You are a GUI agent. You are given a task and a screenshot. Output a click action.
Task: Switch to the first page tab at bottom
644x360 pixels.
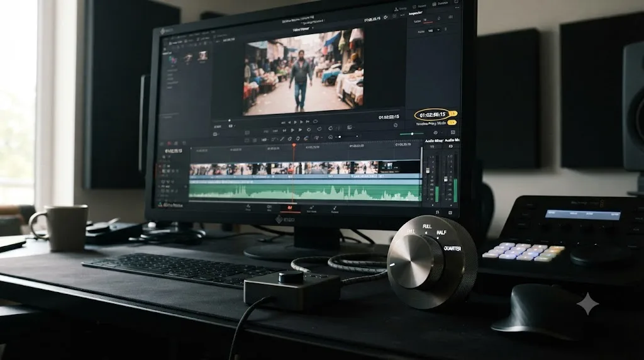pos(248,208)
